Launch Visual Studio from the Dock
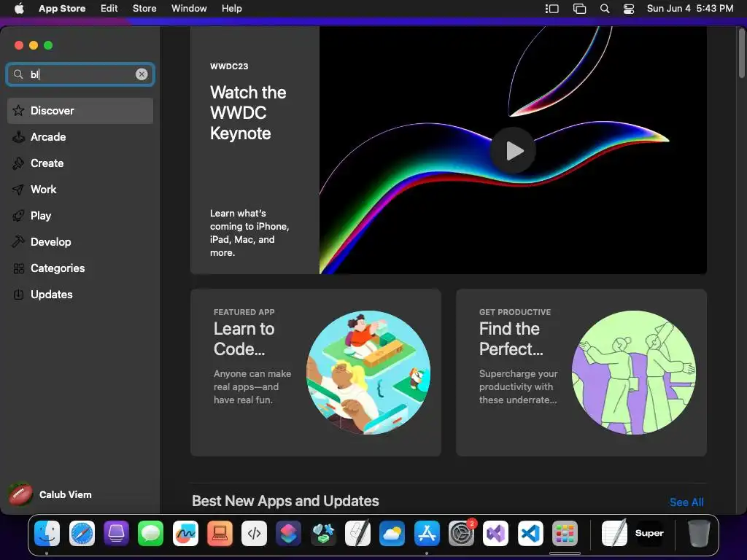This screenshot has height=560, width=747. click(x=495, y=533)
